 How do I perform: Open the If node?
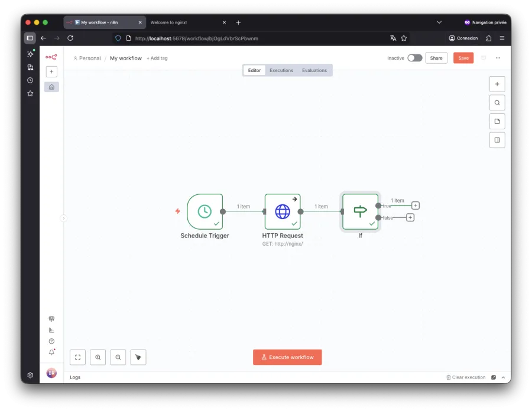coord(360,211)
